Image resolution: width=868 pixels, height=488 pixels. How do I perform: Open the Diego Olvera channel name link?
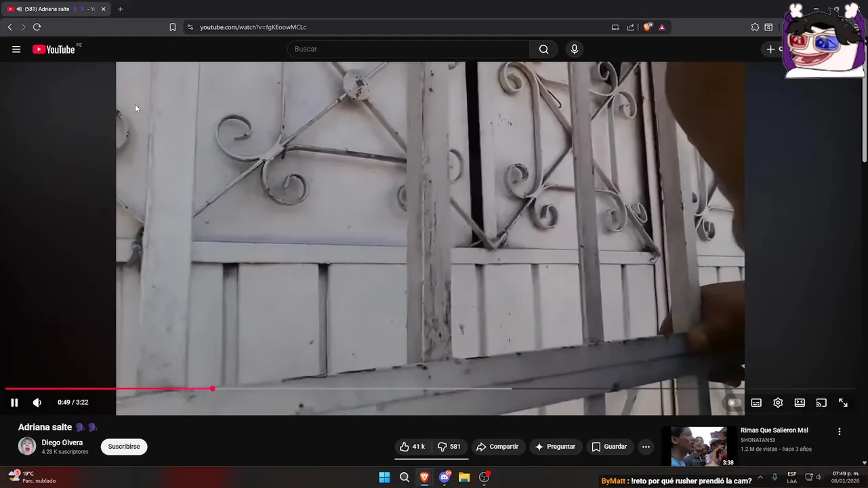pos(62,443)
